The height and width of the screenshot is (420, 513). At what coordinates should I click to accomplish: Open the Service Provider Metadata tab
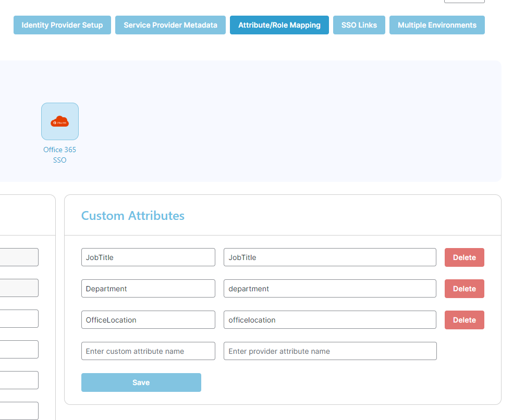pos(170,24)
